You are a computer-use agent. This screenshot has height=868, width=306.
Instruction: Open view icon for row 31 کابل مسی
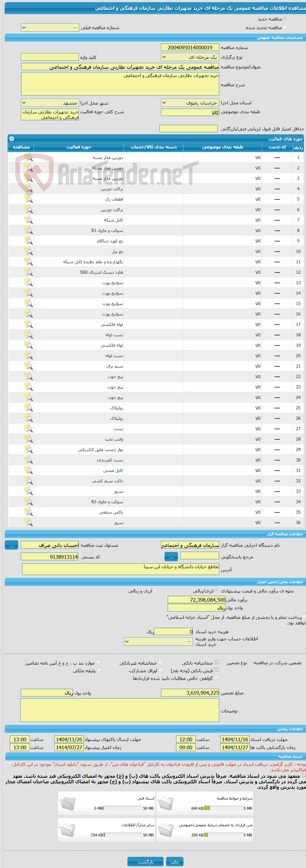(x=28, y=471)
